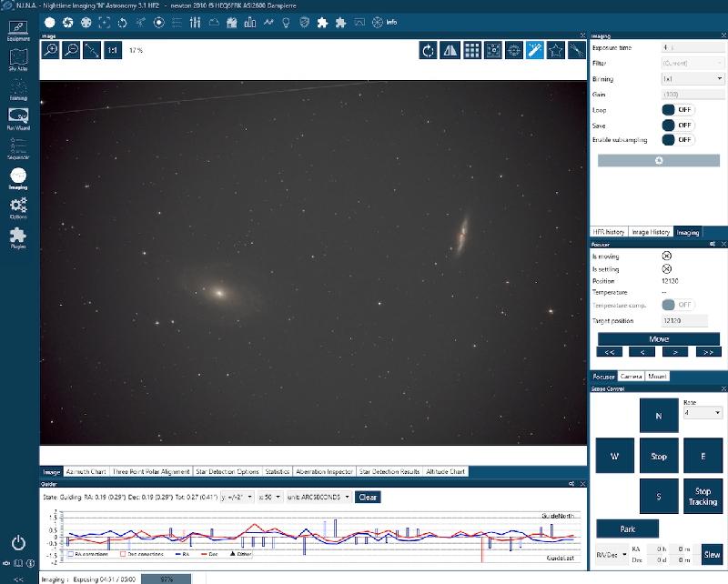Open the Options gear in sidebar

pos(18,209)
